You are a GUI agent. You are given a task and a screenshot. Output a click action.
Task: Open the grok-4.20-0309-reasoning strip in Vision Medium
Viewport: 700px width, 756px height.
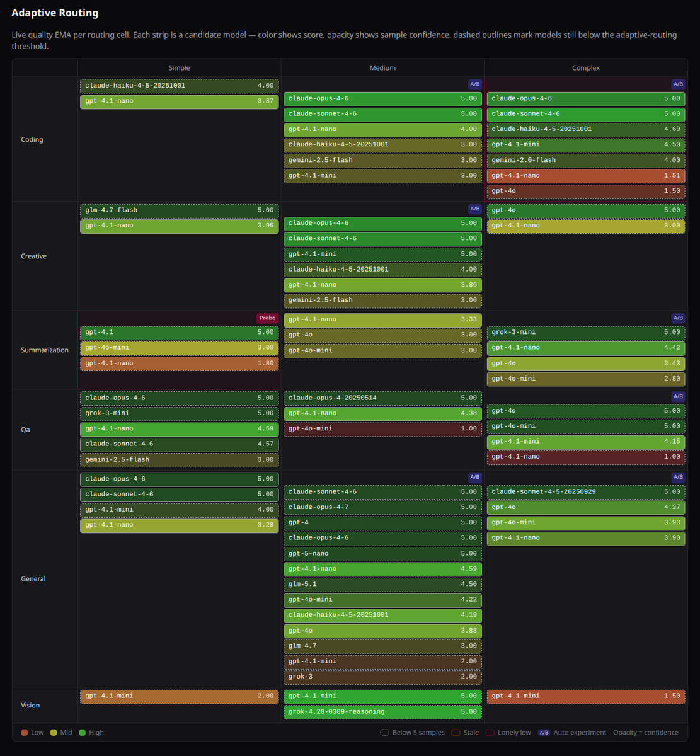(x=382, y=712)
